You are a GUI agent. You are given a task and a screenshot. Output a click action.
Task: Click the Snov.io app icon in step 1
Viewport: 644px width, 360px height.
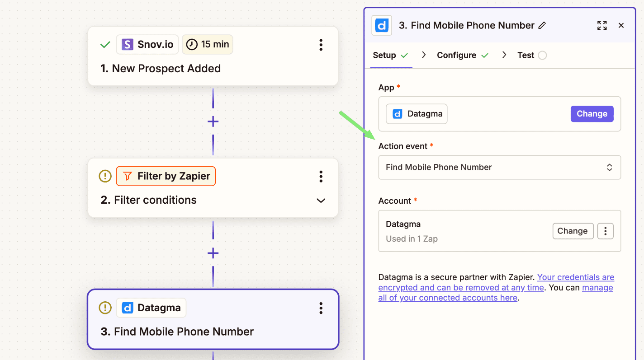[128, 44]
